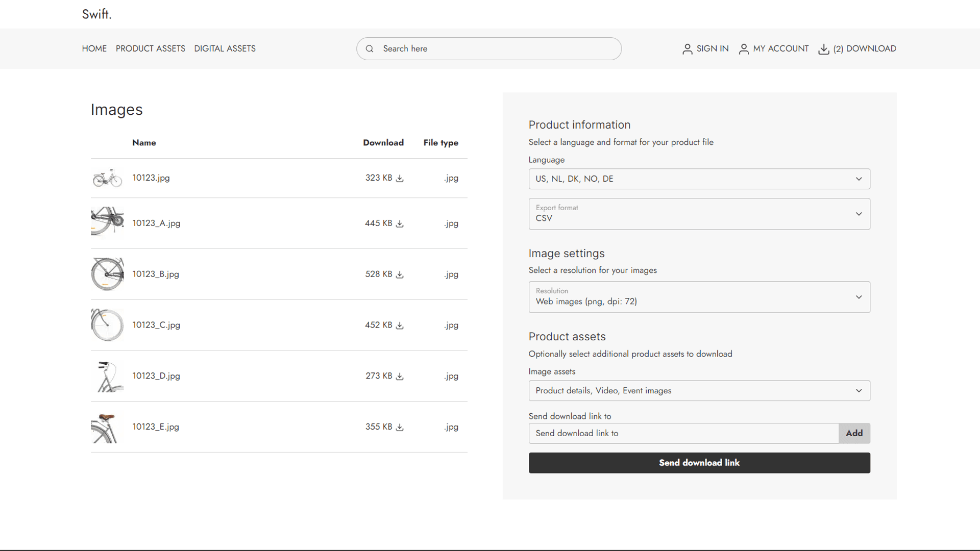
Task: Click the MY ACCOUNT icon
Action: [x=743, y=48]
